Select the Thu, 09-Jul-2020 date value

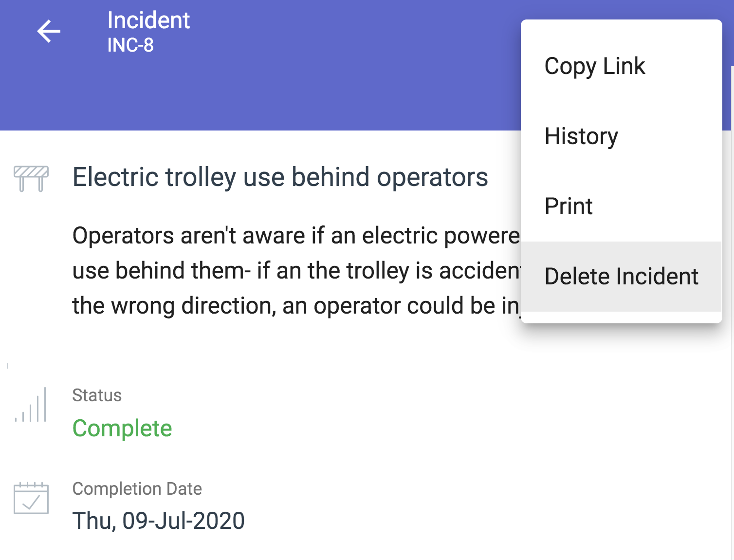pyautogui.click(x=158, y=521)
